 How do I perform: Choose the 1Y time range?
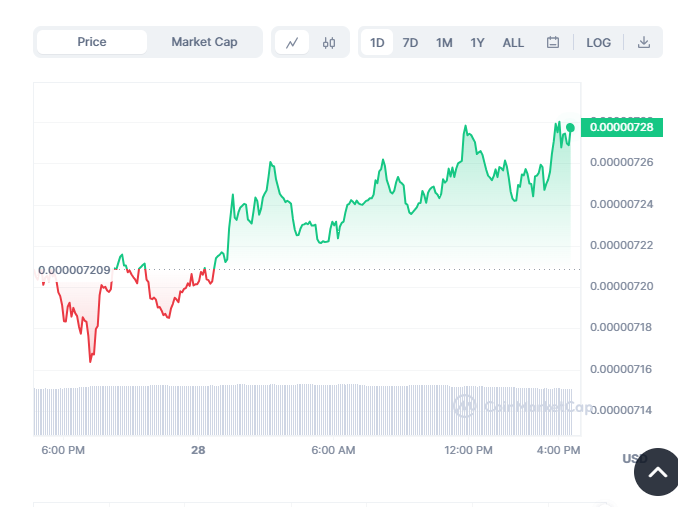[x=477, y=42]
